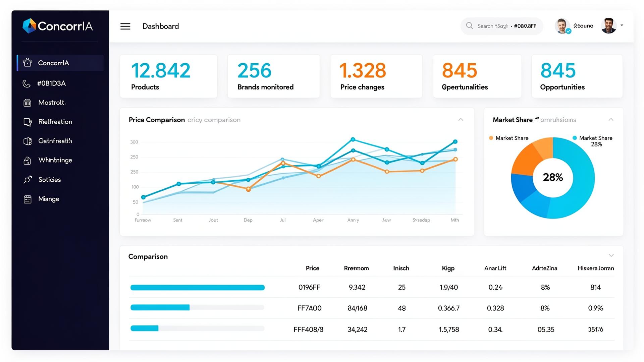Click the 0.366.7 table value
The image size is (644, 362).
[x=449, y=308]
